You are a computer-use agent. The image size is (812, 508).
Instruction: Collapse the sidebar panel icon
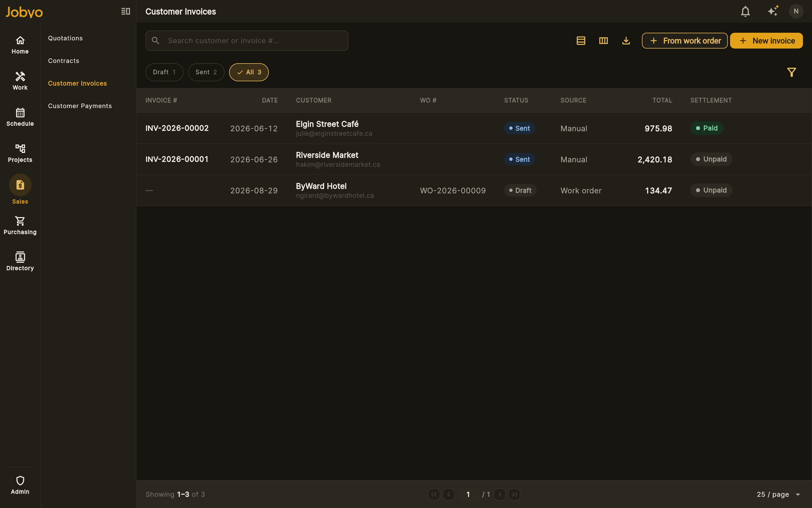(x=125, y=11)
